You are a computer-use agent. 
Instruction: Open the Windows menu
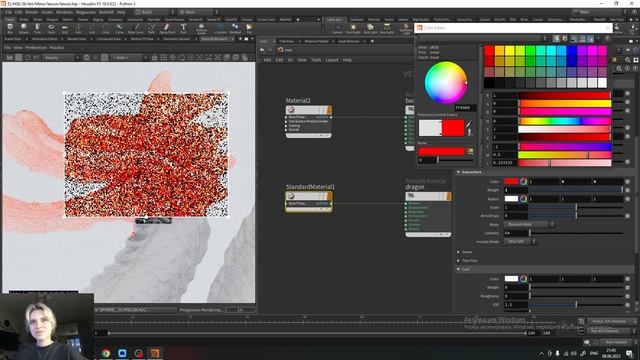[x=64, y=12]
